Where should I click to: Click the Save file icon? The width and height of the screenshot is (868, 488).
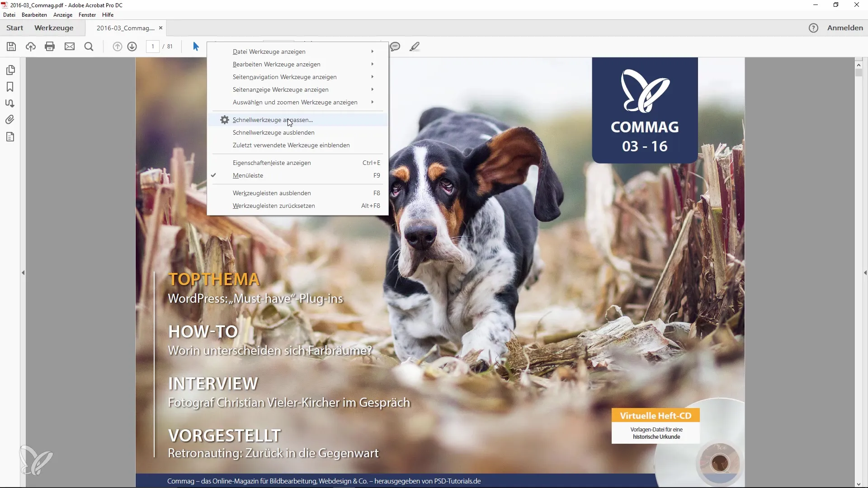pyautogui.click(x=11, y=47)
